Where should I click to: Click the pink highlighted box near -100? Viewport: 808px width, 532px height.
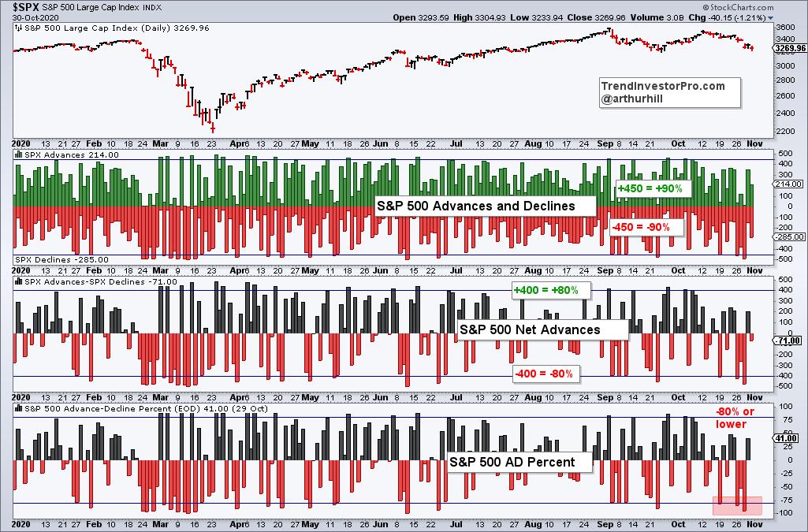[x=737, y=506]
